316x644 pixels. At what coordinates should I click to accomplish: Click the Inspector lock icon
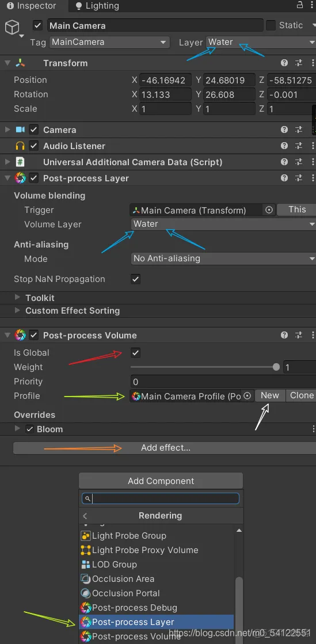pos(299,5)
